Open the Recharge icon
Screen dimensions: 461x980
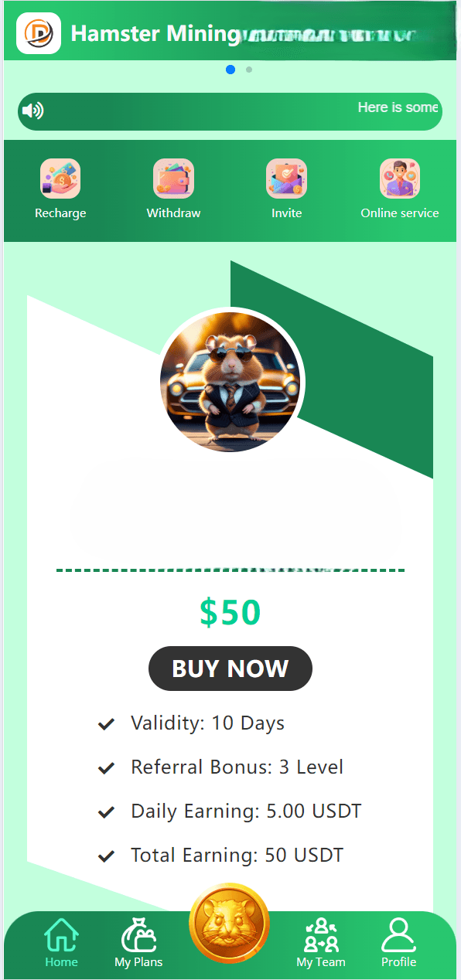tap(60, 179)
